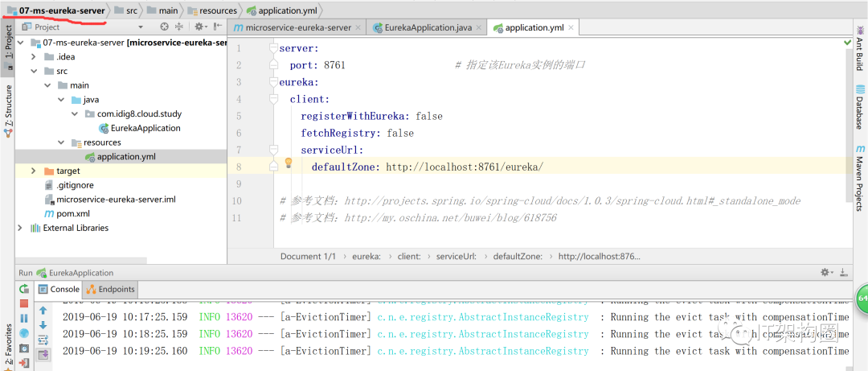Viewport: 868px width, 371px height.
Task: Click the main breadcrumb
Action: pyautogui.click(x=162, y=10)
